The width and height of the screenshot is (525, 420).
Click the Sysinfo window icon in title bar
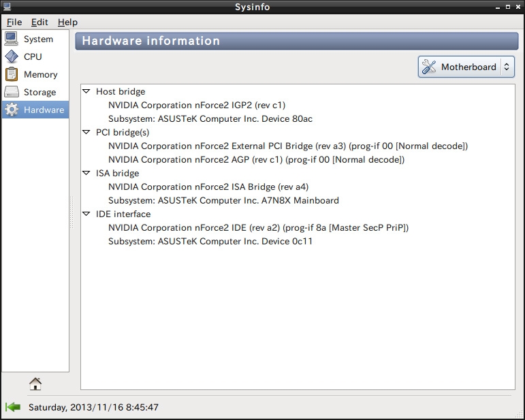(x=7, y=6)
